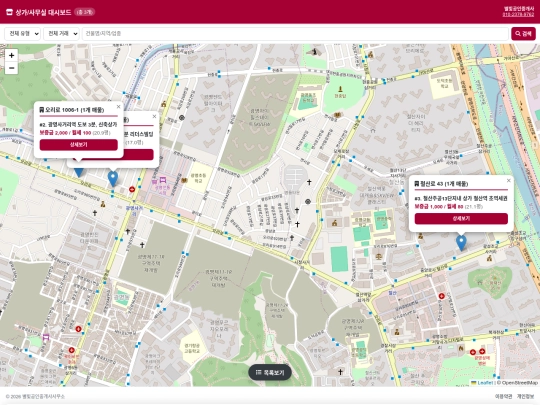Select the blue map marker below 철산로 43 popup

[x=461, y=243]
